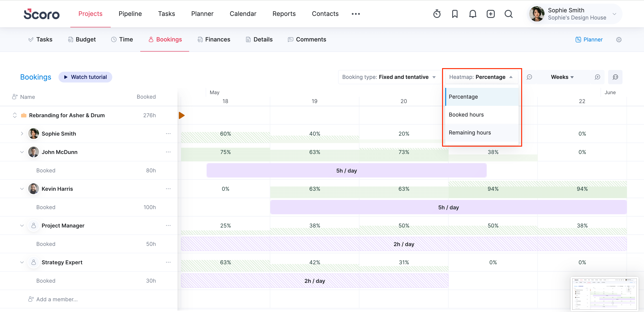Open Contacts in top navigation
This screenshot has width=644, height=312.
325,14
